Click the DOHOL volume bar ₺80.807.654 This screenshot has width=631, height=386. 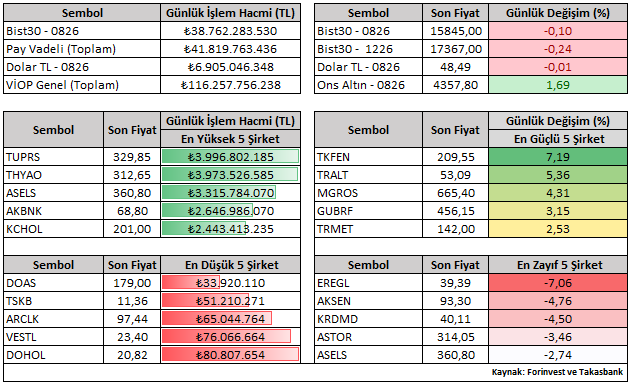[230, 355]
